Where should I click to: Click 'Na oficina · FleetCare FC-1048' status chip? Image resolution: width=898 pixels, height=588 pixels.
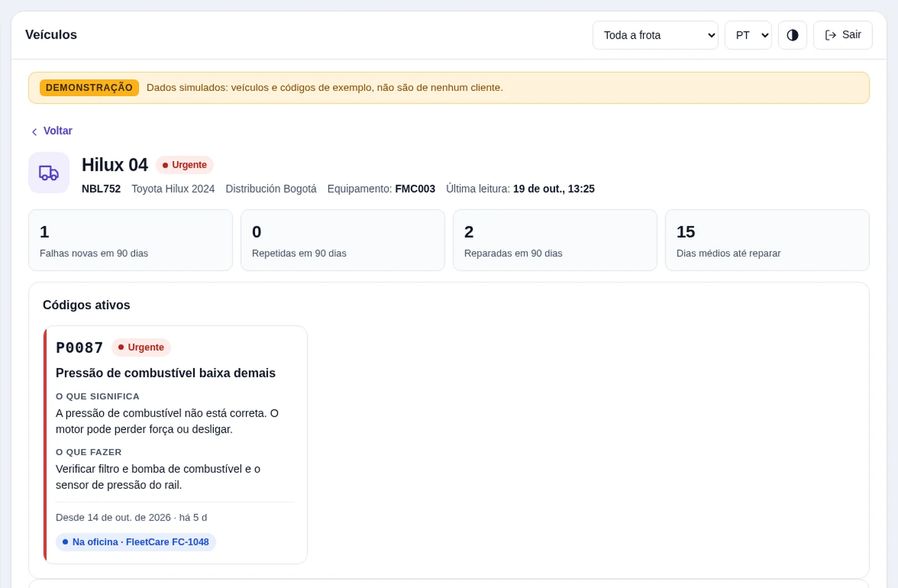tap(136, 542)
